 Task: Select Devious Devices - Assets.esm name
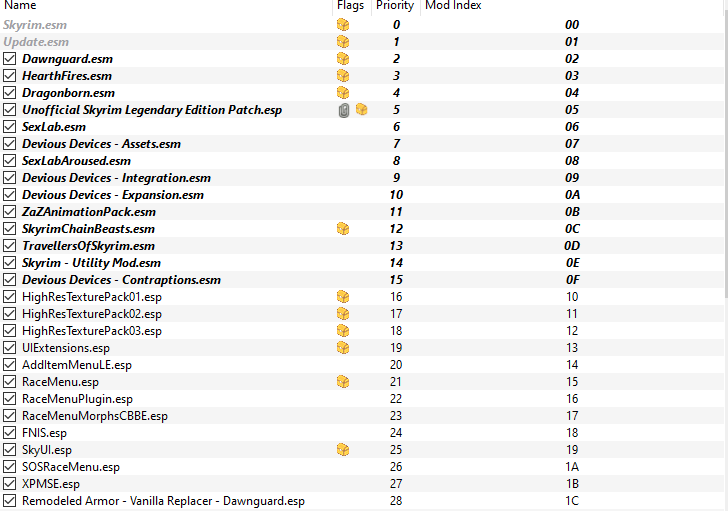[x=101, y=144]
